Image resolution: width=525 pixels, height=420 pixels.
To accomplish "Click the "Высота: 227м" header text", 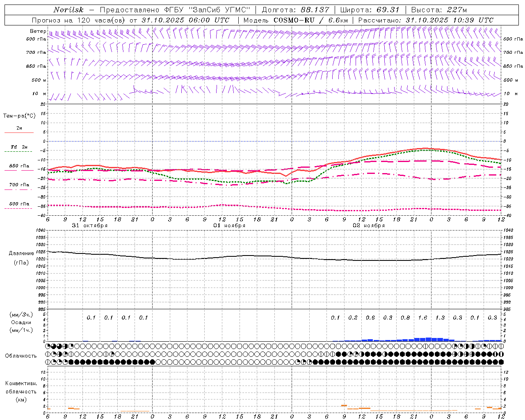I will coord(439,10).
